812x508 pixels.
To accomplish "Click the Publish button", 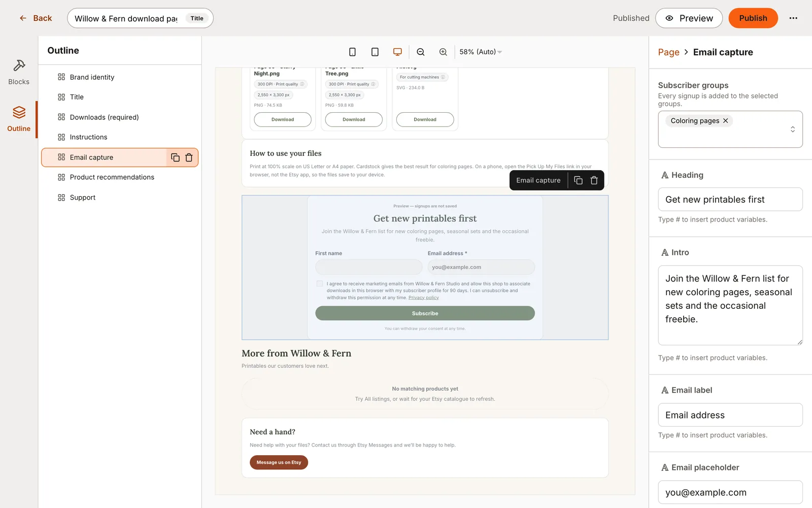I will point(753,18).
